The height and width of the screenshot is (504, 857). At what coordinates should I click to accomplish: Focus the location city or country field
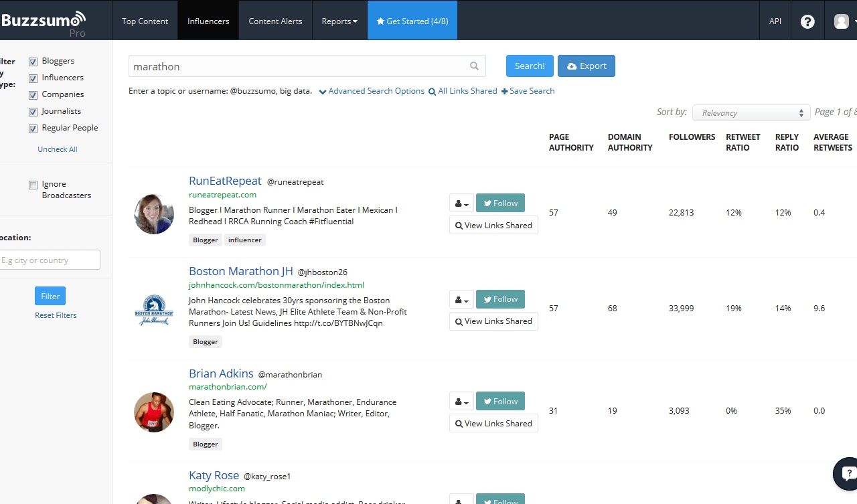[x=48, y=260]
